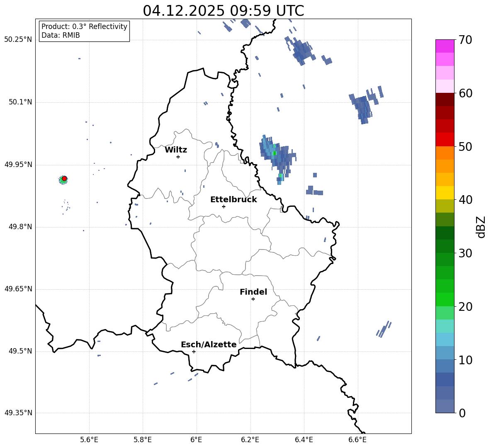
Task: Click the 49.5°N latitude label
Action: (21, 351)
